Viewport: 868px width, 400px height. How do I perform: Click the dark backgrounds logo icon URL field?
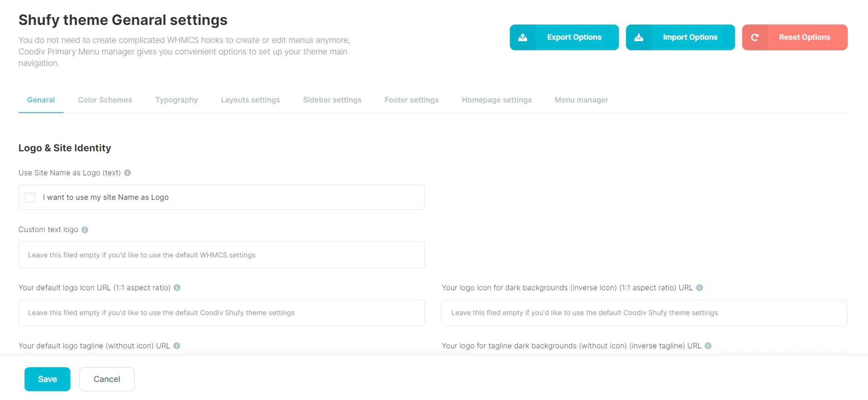pyautogui.click(x=644, y=313)
